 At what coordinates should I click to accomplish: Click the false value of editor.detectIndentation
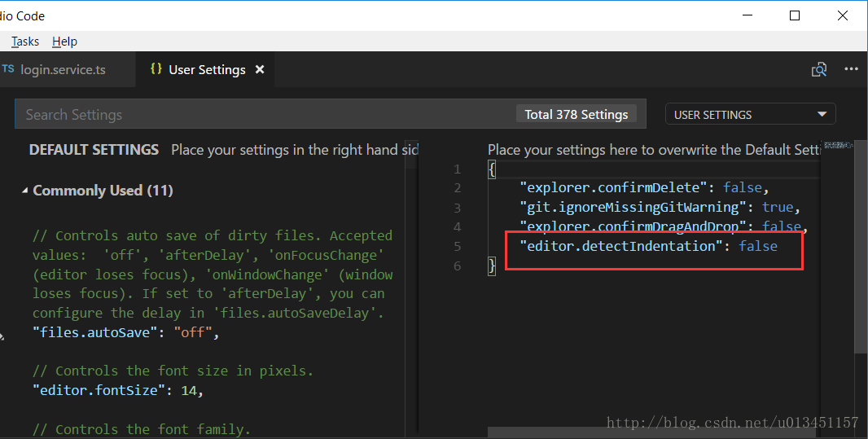coord(758,246)
